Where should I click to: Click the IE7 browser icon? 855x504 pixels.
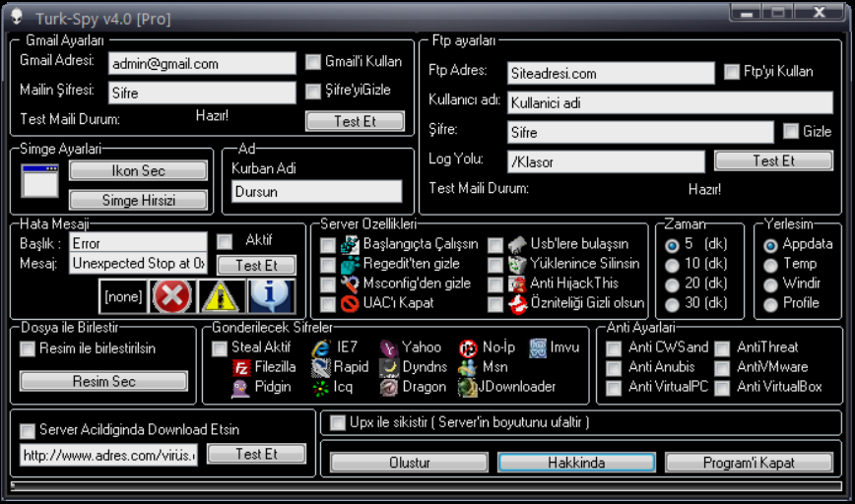321,348
